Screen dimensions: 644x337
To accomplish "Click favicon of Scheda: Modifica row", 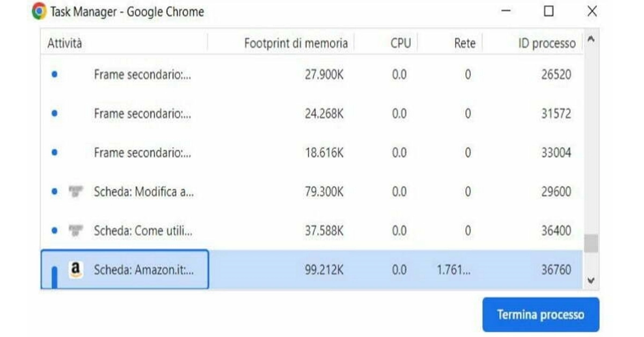I will (76, 192).
